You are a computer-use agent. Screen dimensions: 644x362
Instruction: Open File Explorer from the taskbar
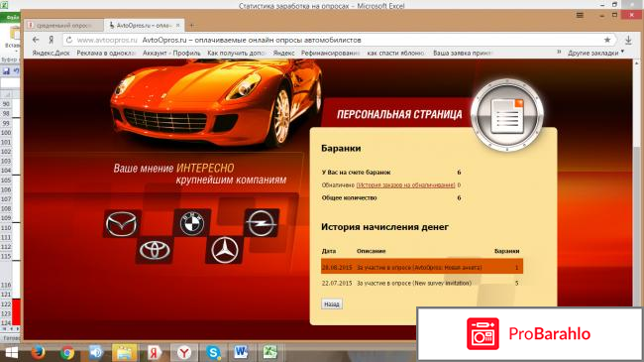click(x=125, y=352)
